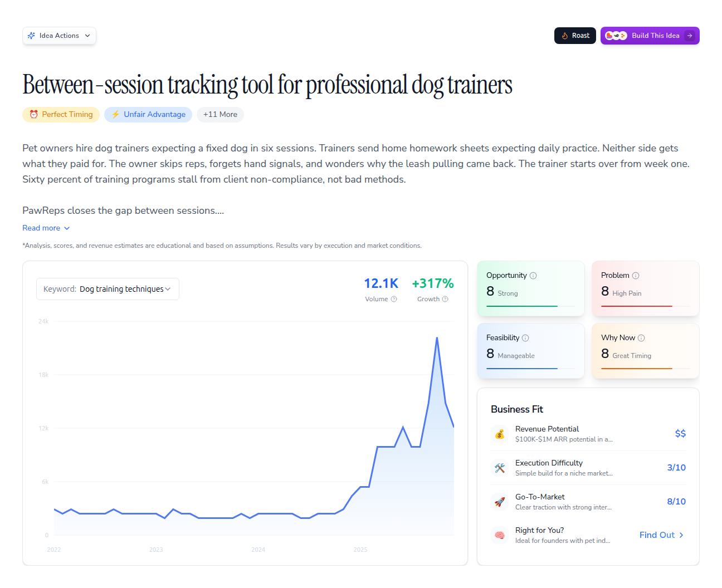The height and width of the screenshot is (588, 722).
Task: Click the Business Fit heading
Action: tap(517, 409)
